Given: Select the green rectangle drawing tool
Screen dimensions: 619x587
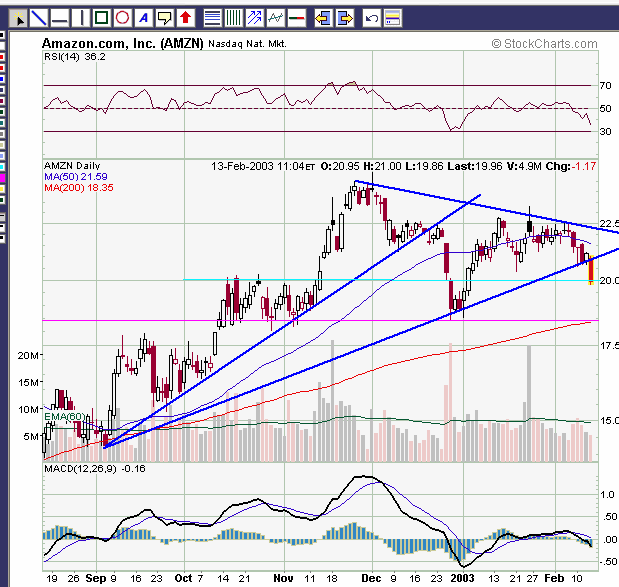Looking at the screenshot, I should pos(101,18).
